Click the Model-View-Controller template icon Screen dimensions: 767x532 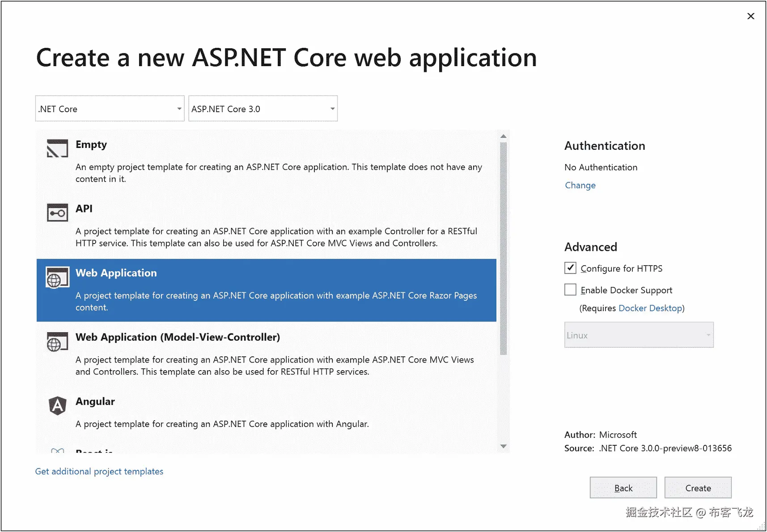click(x=57, y=342)
